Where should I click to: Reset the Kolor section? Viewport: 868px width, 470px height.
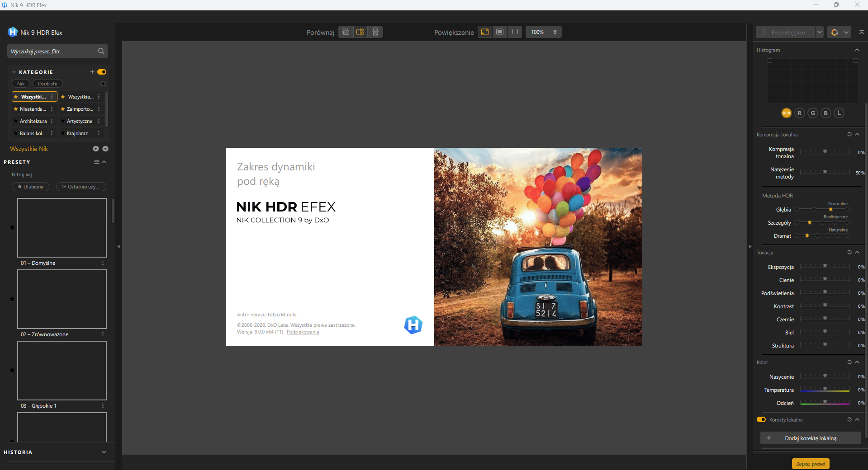(x=849, y=362)
